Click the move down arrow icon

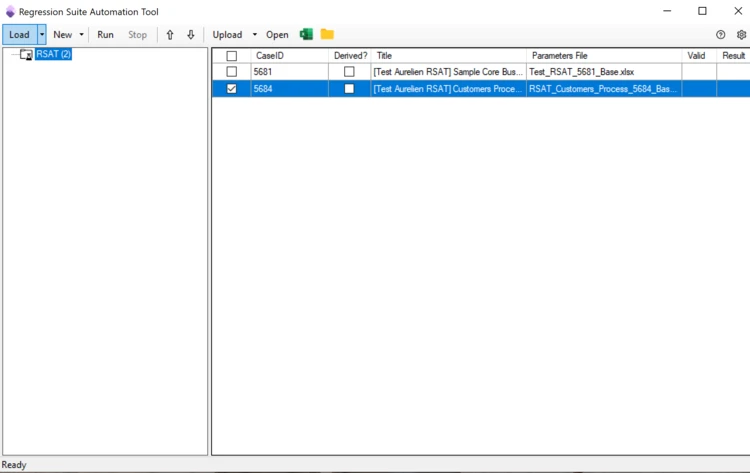pyautogui.click(x=190, y=35)
